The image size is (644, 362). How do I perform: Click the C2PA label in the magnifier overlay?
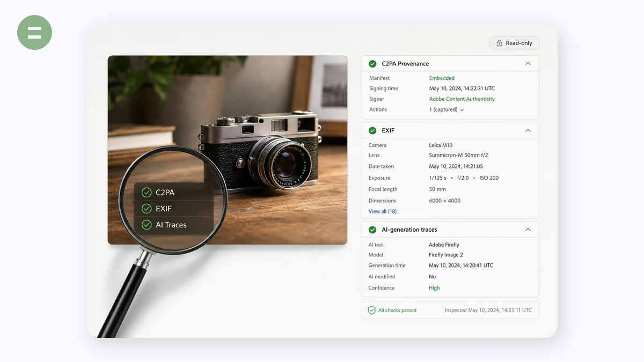[x=165, y=193]
